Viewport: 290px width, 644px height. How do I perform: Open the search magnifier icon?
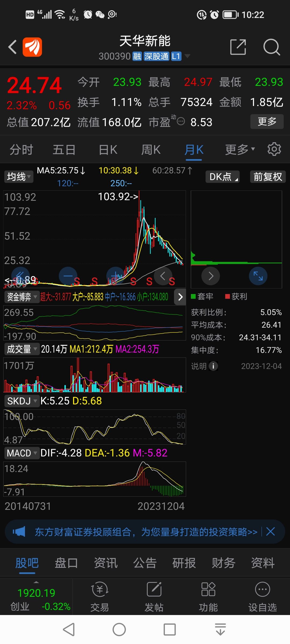coord(271,47)
